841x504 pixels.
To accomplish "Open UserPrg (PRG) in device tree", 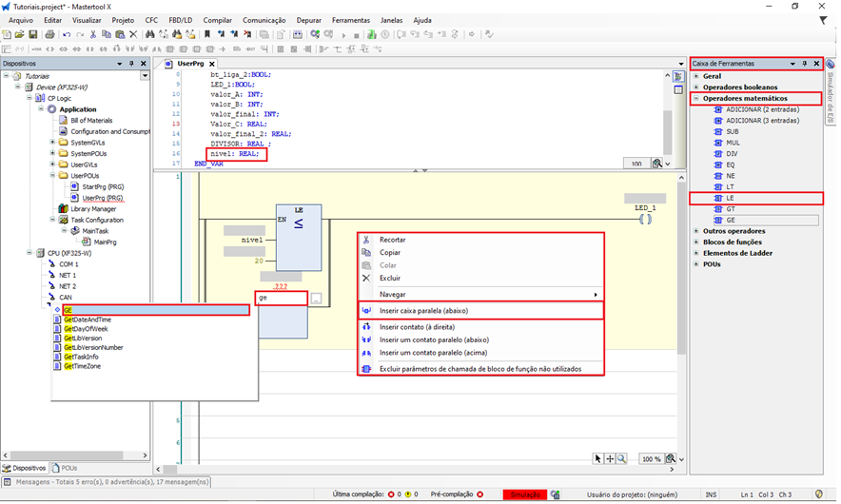I will (x=103, y=198).
